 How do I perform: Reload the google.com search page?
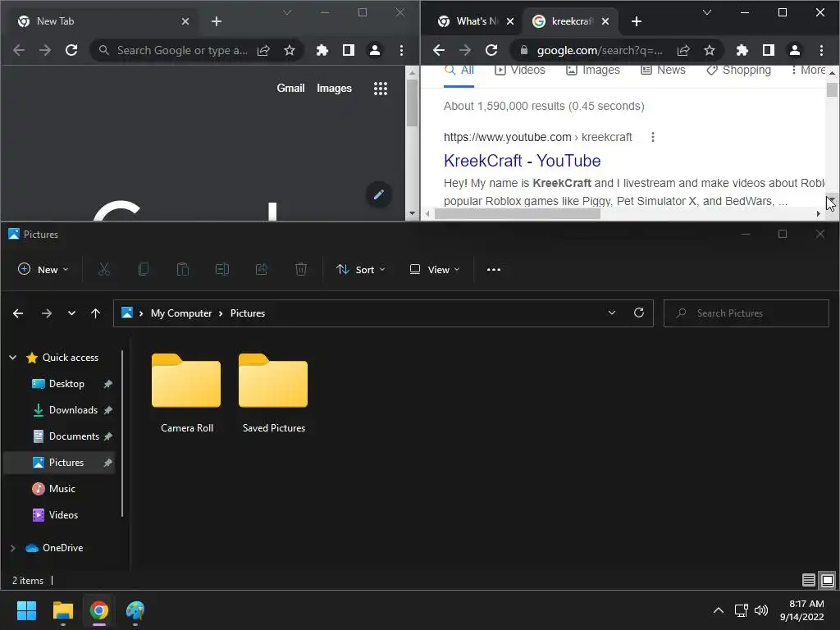coord(491,50)
